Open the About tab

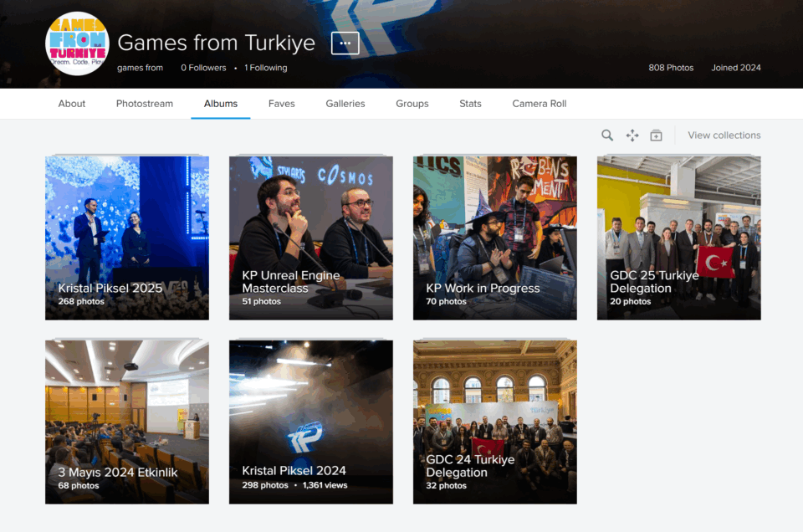(x=72, y=104)
